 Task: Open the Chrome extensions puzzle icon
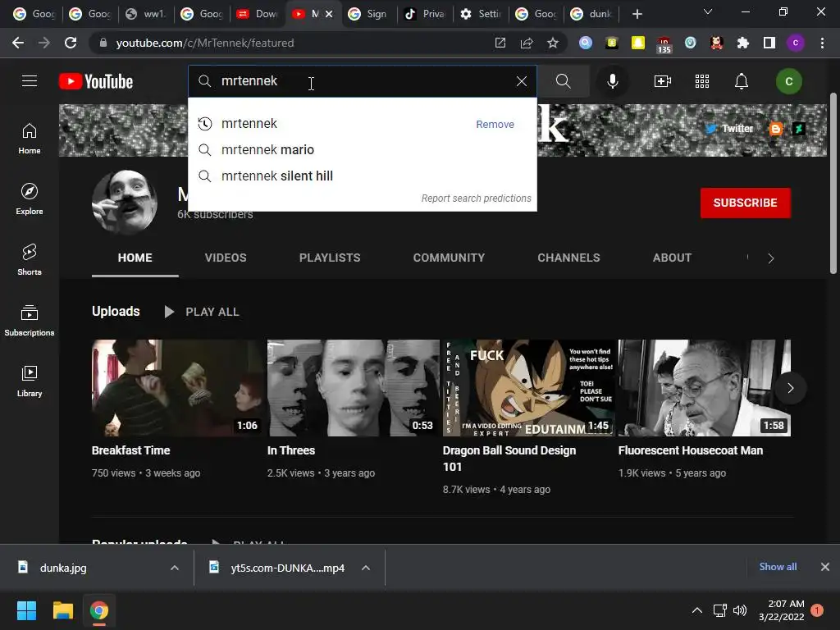point(743,43)
